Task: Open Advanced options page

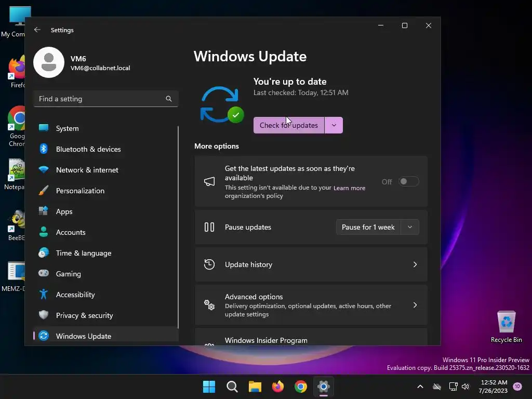Action: 311,305
